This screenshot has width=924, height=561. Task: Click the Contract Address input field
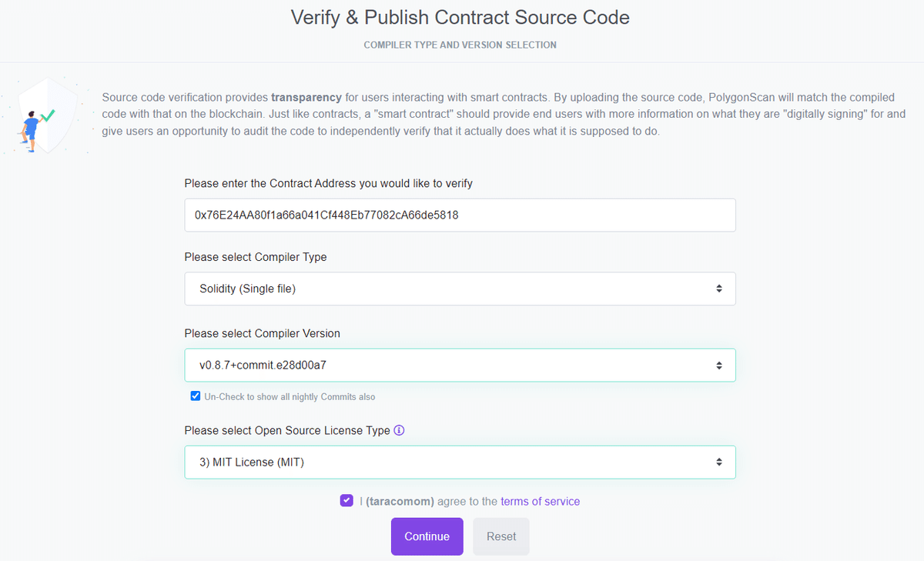(x=460, y=215)
